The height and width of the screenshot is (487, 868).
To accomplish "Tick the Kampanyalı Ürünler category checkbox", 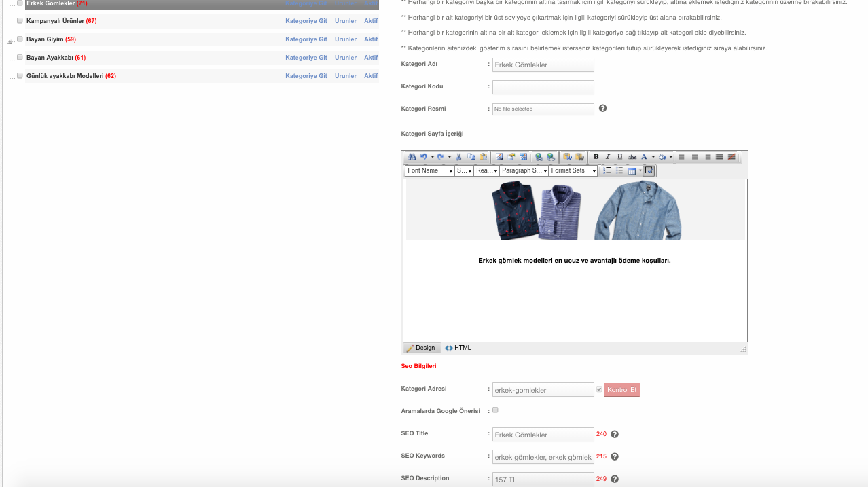I will point(20,20).
